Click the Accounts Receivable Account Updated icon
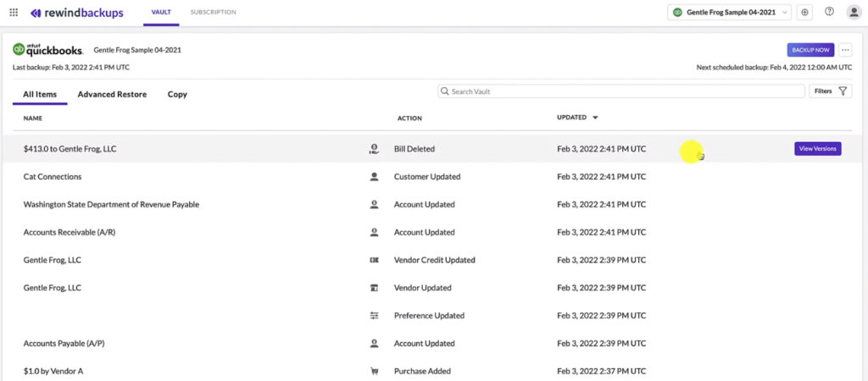This screenshot has height=381, width=868. tap(374, 232)
